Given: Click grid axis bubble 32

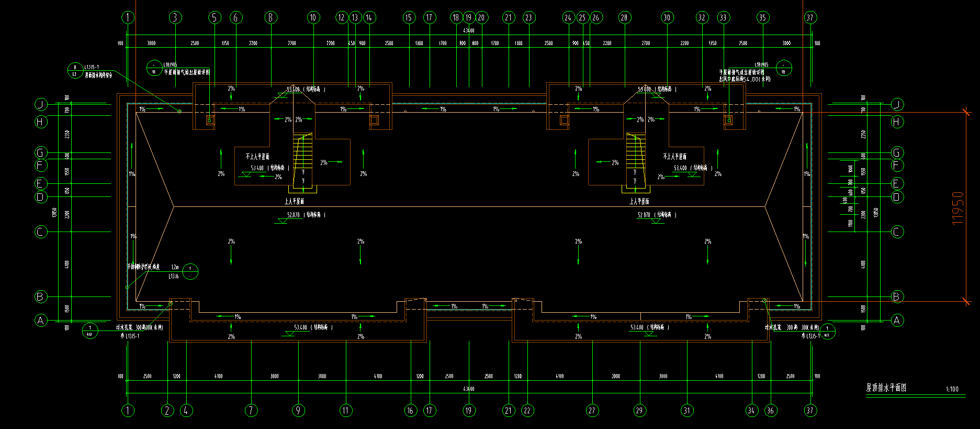Looking at the screenshot, I should 702,17.
